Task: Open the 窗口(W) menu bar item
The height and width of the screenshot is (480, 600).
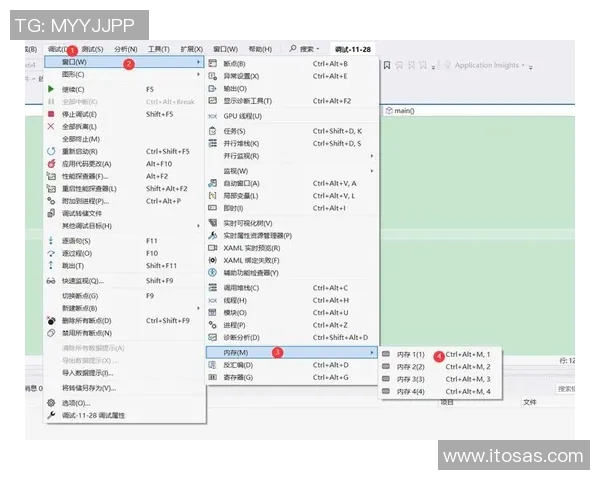Action: (x=225, y=49)
